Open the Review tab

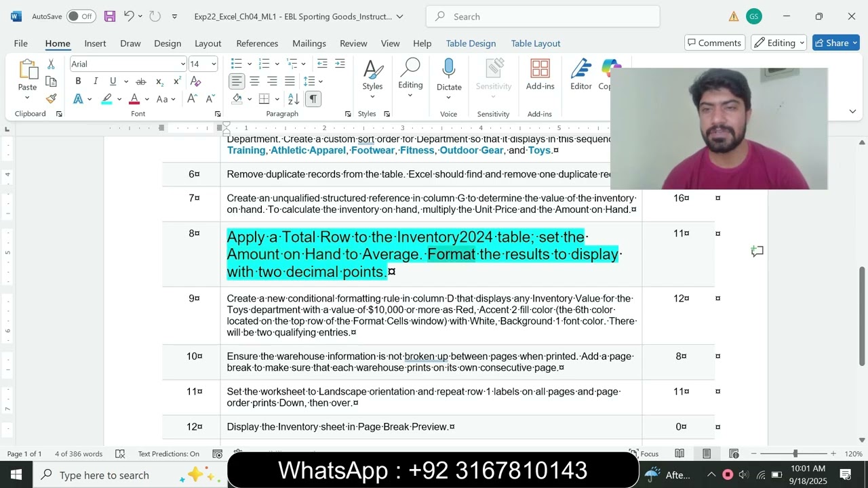[353, 43]
